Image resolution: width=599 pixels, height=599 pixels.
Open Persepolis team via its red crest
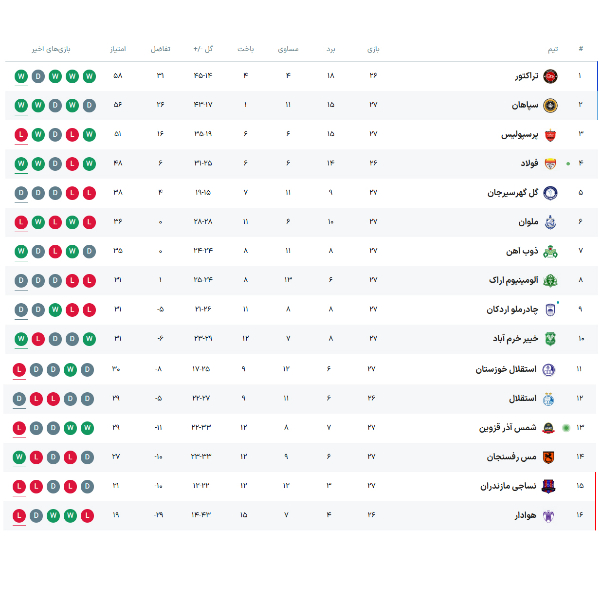(x=550, y=134)
